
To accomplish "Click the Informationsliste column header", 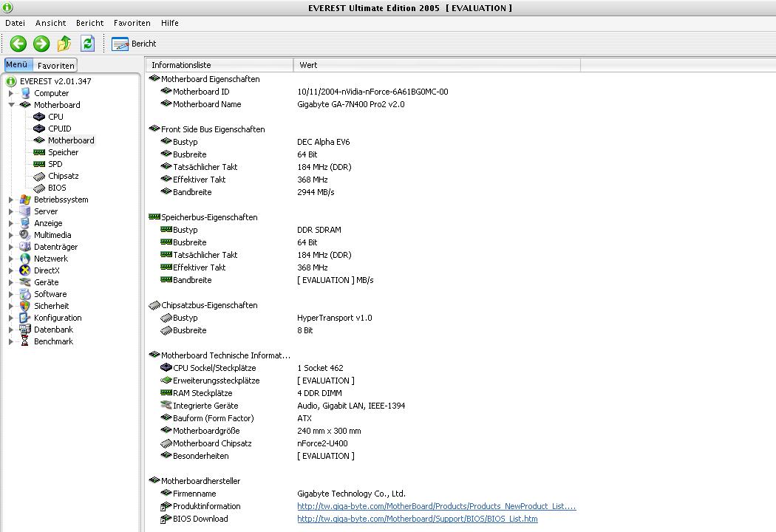I will [x=219, y=65].
